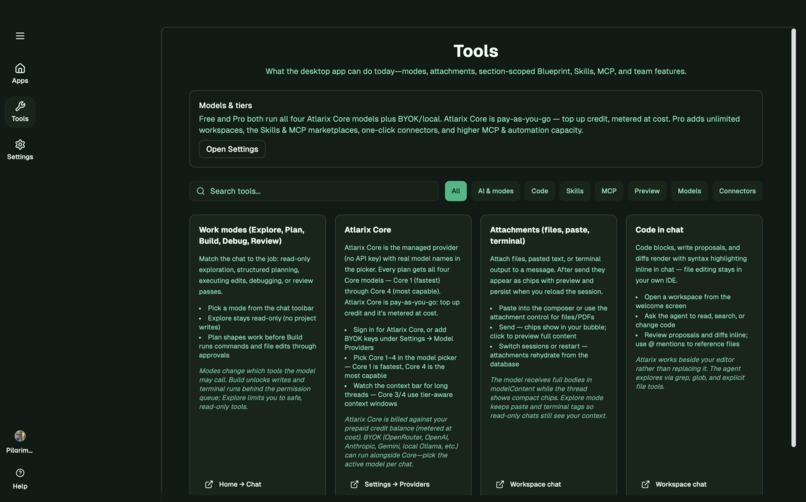Show the Skills filter
Image resolution: width=806 pixels, height=502 pixels.
click(x=575, y=191)
